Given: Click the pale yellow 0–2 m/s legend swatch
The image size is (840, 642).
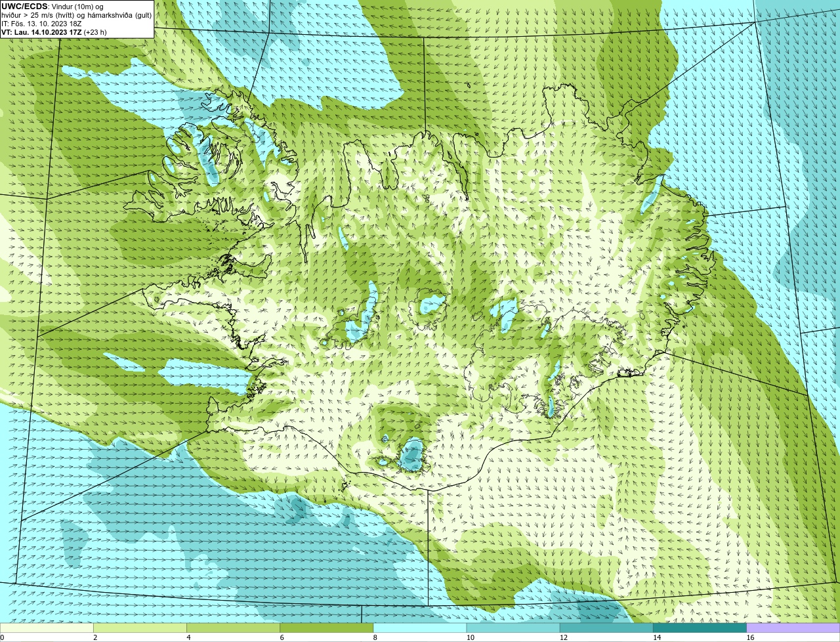Looking at the screenshot, I should click(x=47, y=628).
